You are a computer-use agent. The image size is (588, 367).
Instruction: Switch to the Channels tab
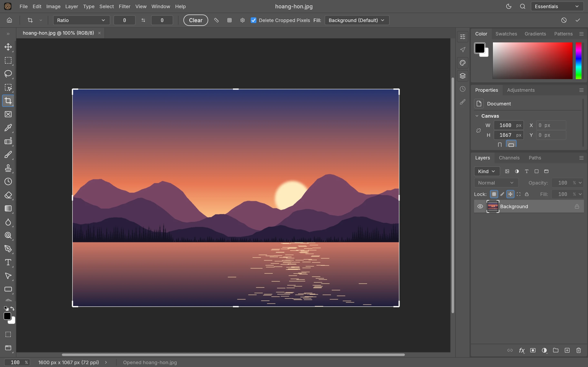[509, 158]
